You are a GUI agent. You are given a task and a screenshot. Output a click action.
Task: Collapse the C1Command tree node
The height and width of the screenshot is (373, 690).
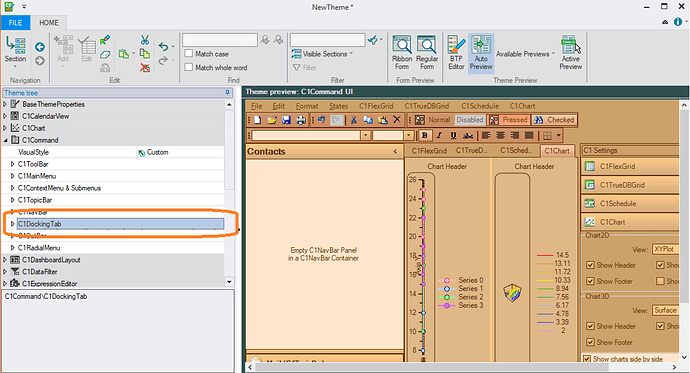click(6, 140)
